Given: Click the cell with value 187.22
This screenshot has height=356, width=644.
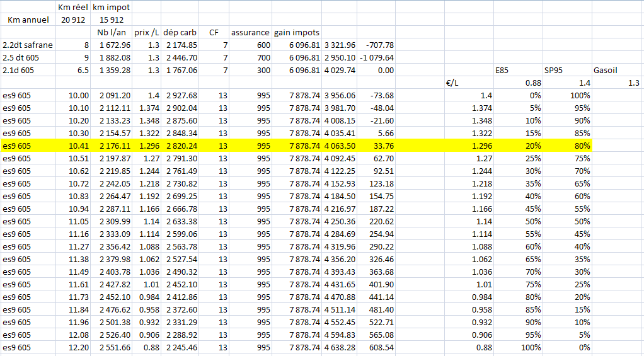Looking at the screenshot, I should (x=376, y=209).
